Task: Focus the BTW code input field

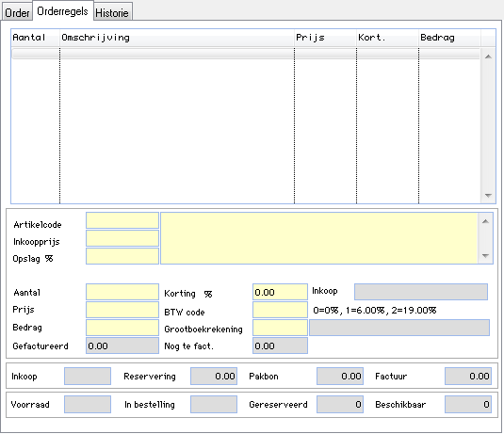Action: coord(281,310)
